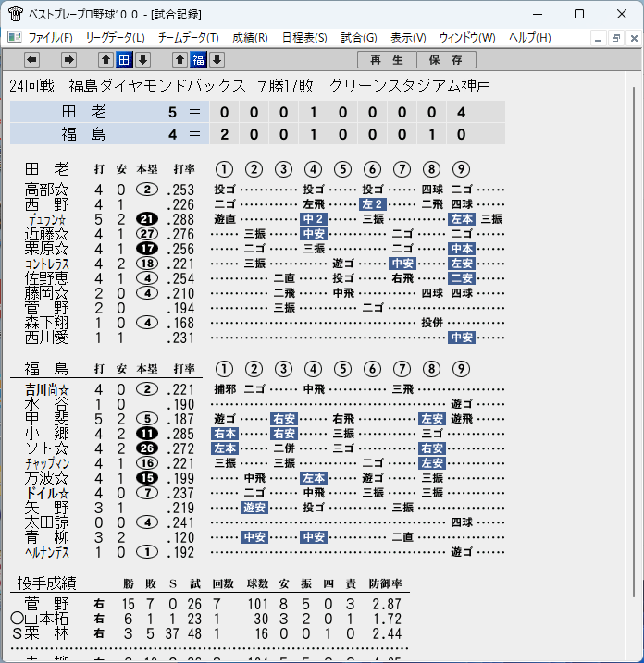Select batter デュラン in 田老 lineup
The height and width of the screenshot is (663, 644).
point(47,219)
